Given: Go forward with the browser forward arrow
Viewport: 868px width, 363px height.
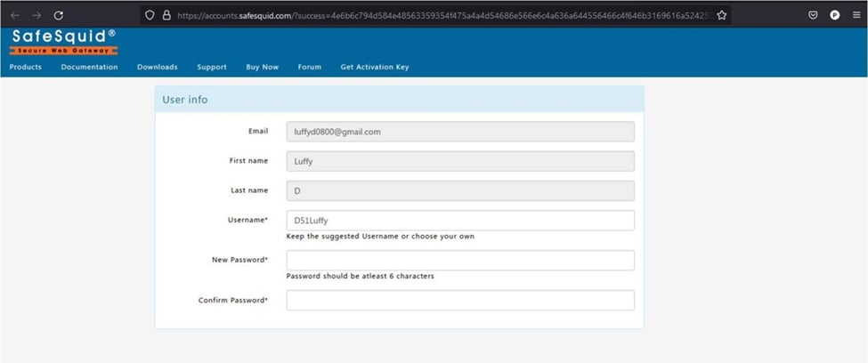Looking at the screenshot, I should [37, 15].
